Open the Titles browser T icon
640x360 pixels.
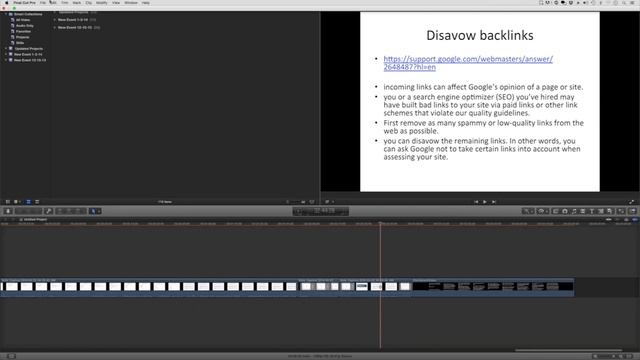592,211
